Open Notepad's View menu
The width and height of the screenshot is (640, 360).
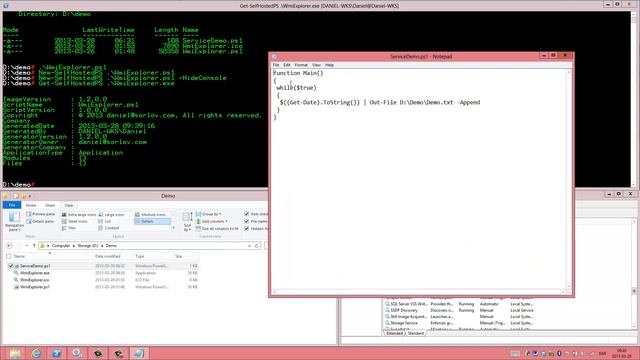(x=316, y=65)
